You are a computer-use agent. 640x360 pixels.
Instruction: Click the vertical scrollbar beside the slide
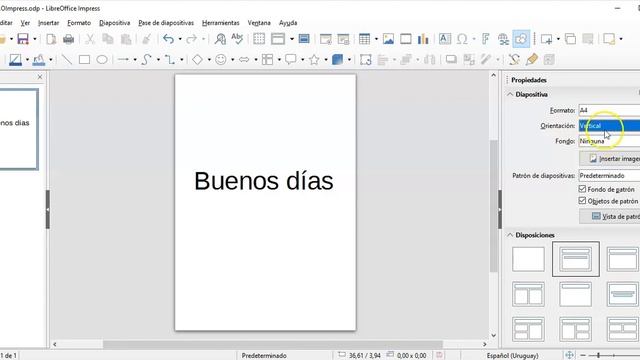coord(493,206)
